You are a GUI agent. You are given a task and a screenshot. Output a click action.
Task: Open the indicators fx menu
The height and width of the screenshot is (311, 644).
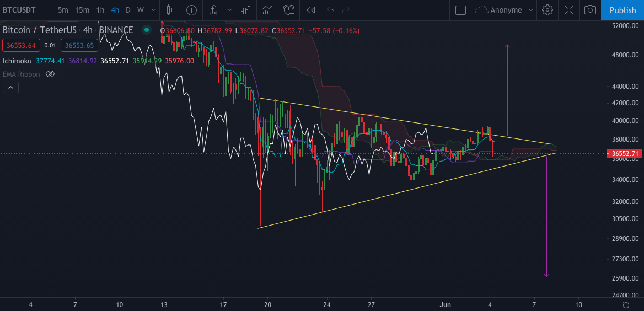pos(213,10)
